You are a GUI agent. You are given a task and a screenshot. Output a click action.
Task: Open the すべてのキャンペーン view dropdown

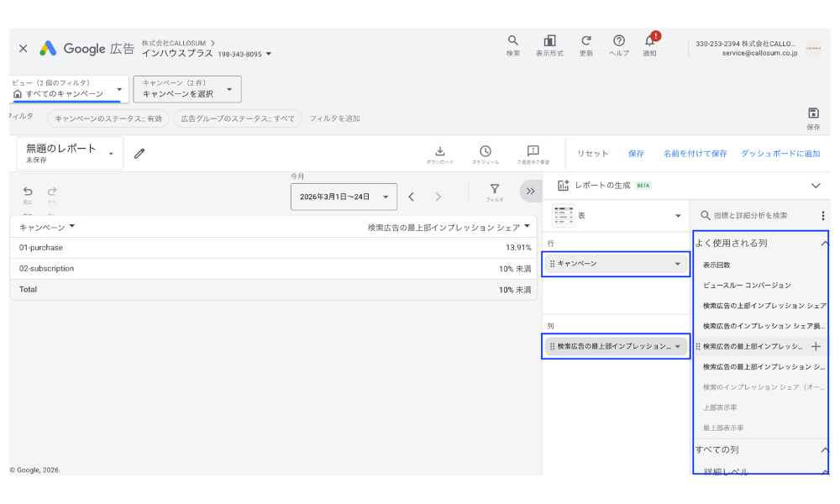[x=69, y=88]
